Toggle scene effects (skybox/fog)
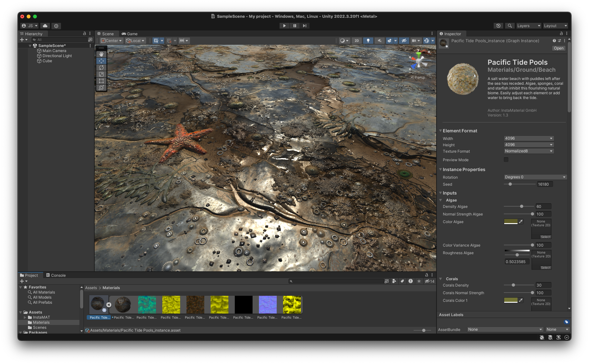589x364 pixels. 389,41
